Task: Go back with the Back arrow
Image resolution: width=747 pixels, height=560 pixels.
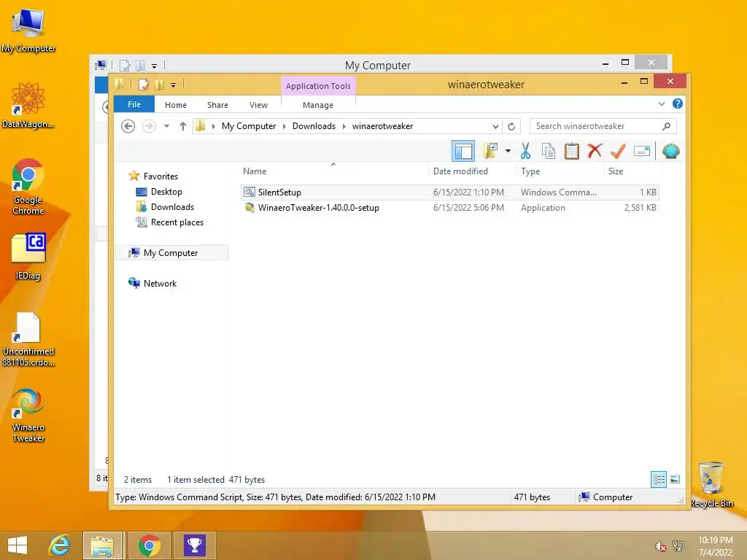Action: point(128,126)
